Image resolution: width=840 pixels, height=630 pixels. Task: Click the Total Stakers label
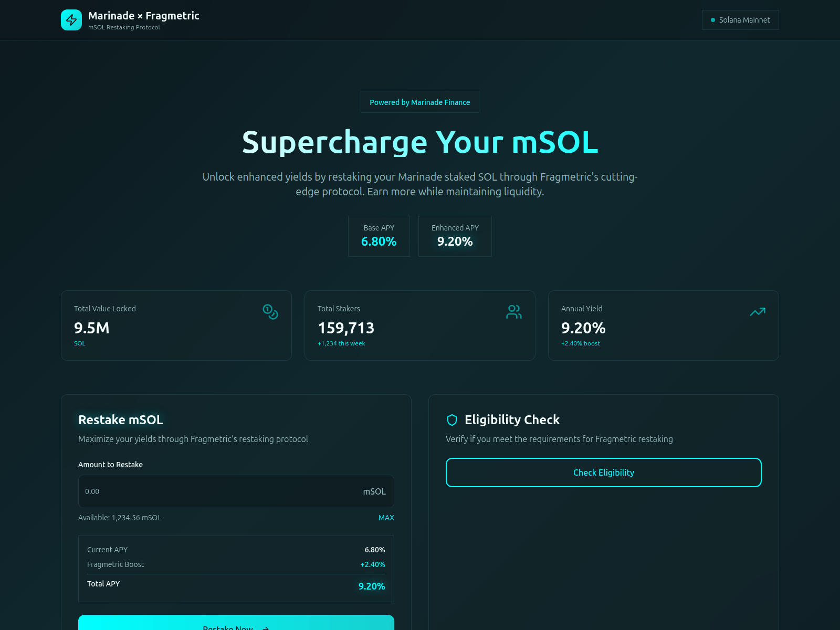click(339, 309)
